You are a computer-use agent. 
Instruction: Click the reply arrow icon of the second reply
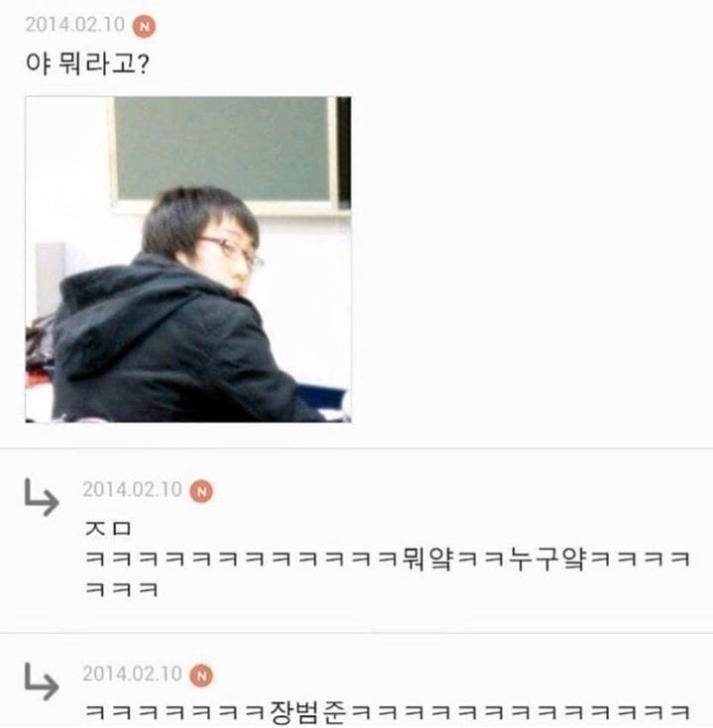click(42, 681)
